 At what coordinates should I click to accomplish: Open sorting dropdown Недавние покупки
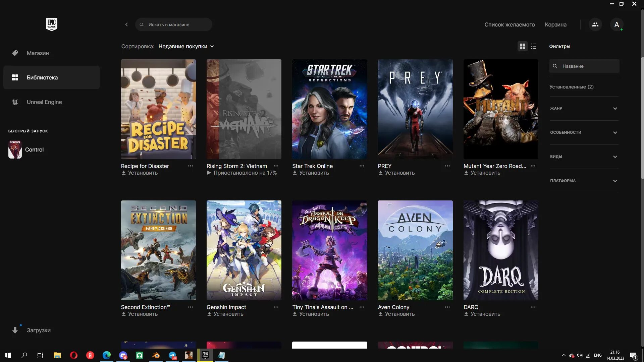pyautogui.click(x=186, y=46)
